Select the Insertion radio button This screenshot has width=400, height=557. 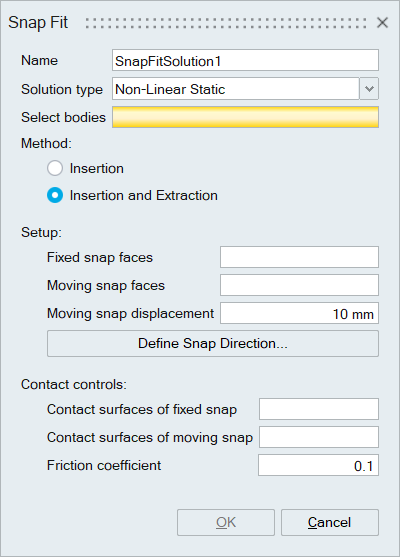tap(55, 168)
